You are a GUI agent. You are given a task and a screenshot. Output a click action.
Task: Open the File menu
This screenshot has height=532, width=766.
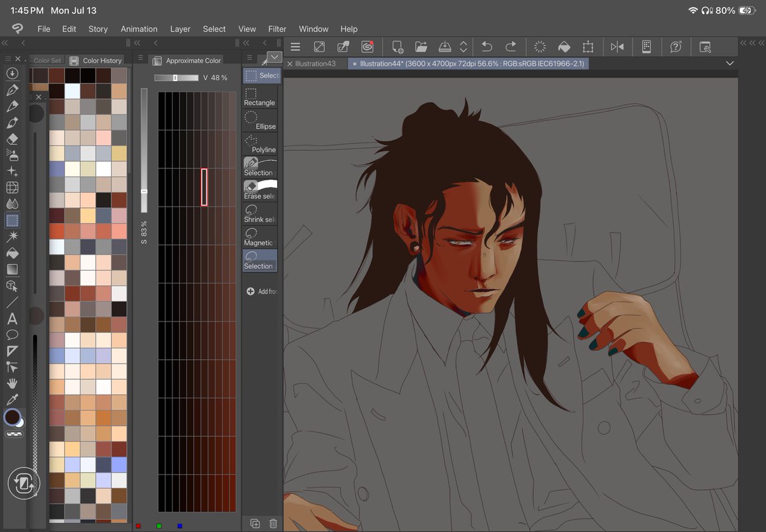43,29
